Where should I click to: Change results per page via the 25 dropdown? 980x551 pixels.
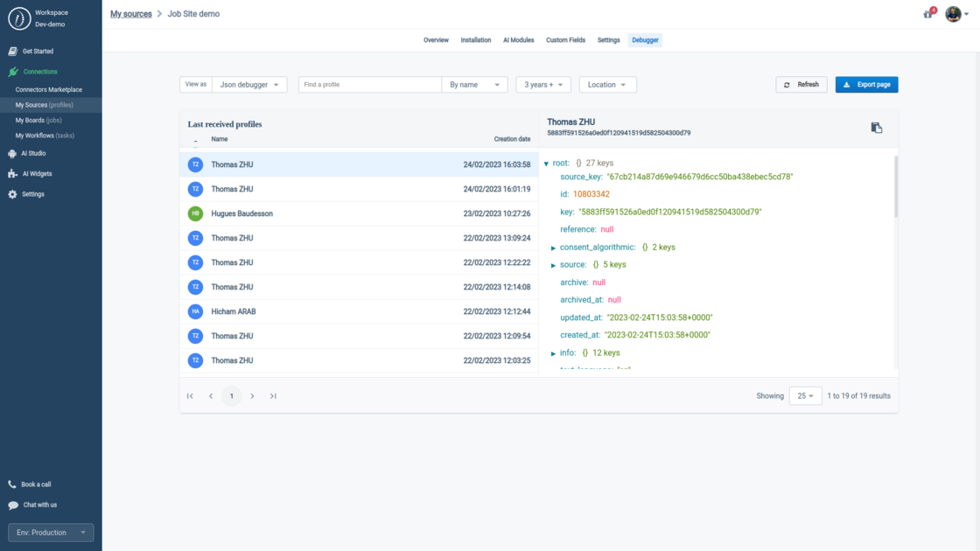point(805,395)
